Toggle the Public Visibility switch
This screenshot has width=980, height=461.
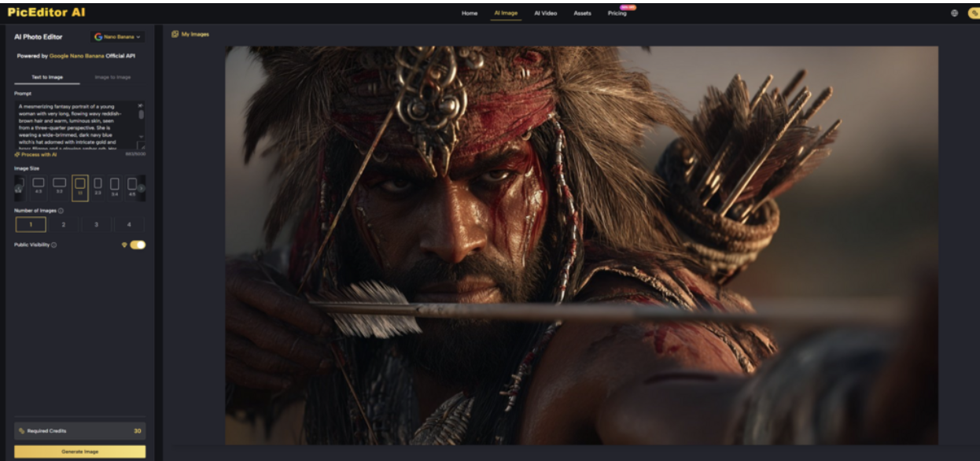(138, 245)
